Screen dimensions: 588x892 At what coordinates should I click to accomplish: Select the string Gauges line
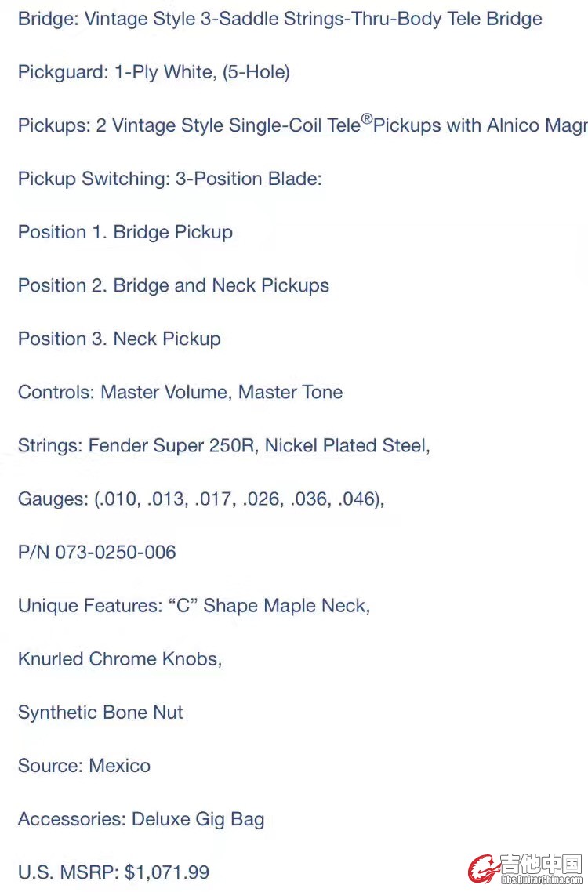click(x=201, y=499)
